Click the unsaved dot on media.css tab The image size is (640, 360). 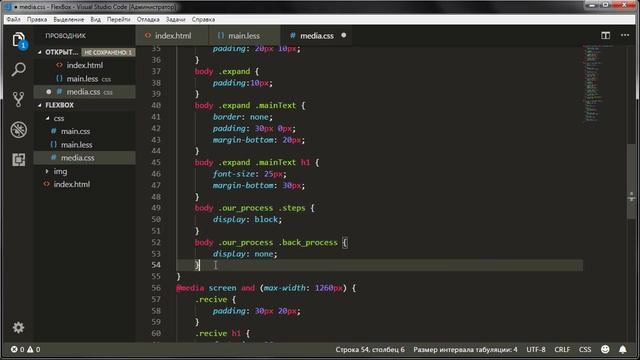[344, 36]
